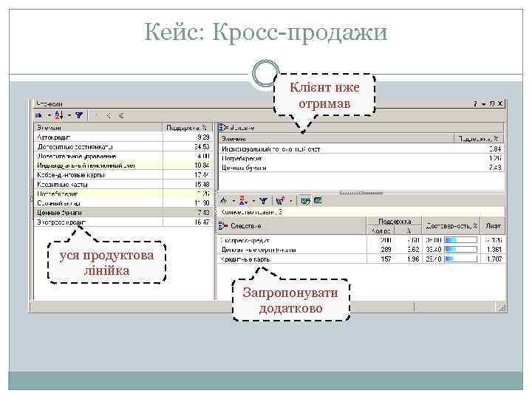Image resolution: width=532 pixels, height=399 pixels.
Task: Click the greyed-out X icon in left toolbar
Action: tap(97, 116)
